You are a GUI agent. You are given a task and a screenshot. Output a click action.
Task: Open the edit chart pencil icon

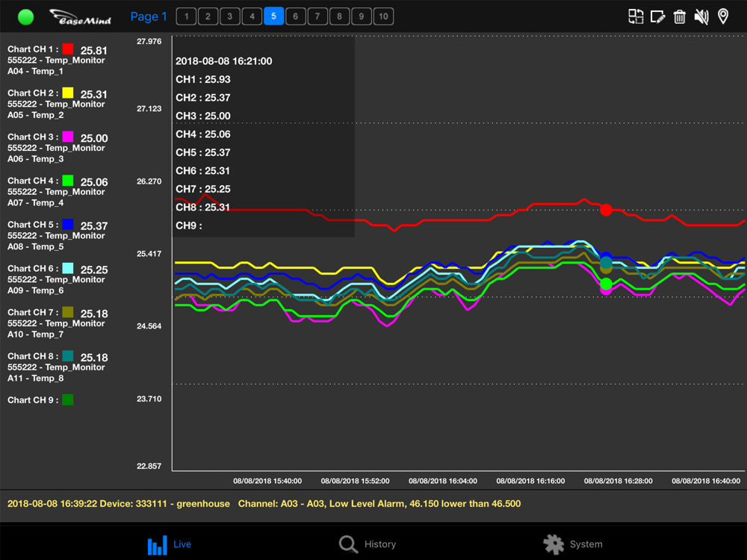[x=657, y=16]
